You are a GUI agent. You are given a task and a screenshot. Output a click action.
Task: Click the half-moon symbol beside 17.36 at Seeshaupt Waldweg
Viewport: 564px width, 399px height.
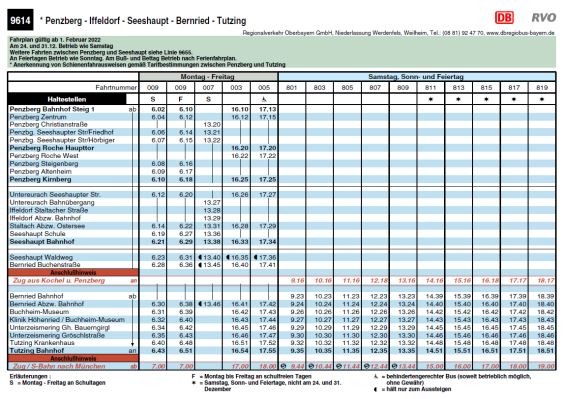click(x=255, y=257)
